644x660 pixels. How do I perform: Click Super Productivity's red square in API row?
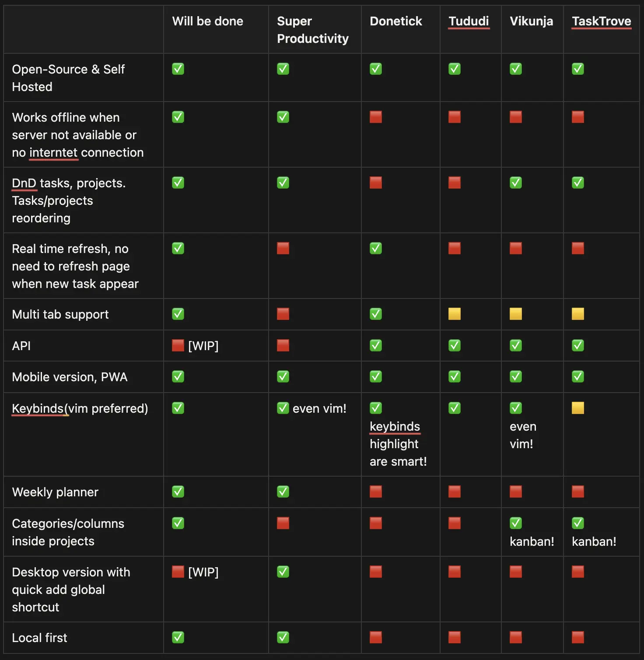pyautogui.click(x=283, y=345)
